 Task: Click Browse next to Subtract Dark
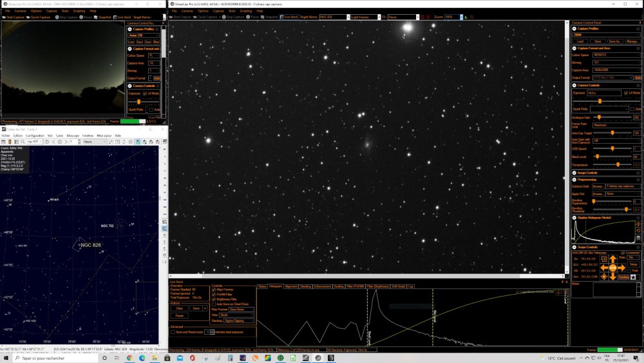598,186
